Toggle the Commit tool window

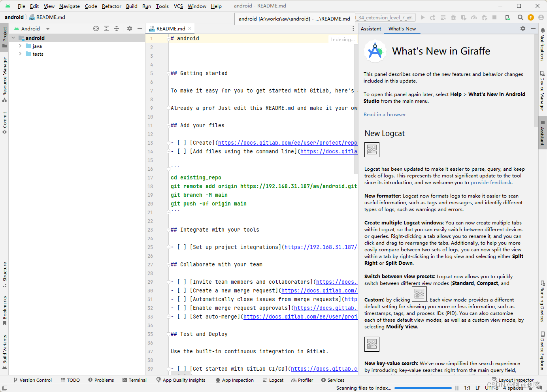pos(4,123)
